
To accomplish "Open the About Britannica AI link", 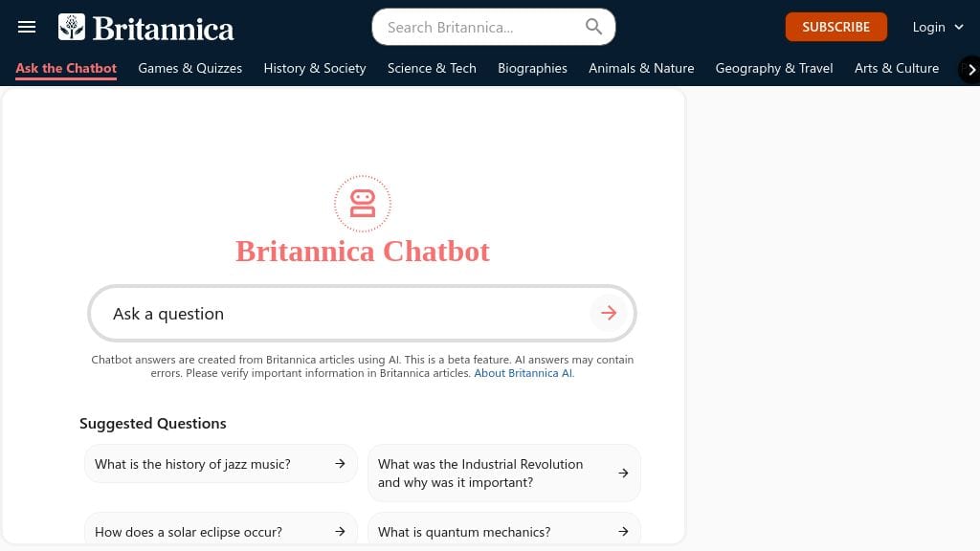I will click(523, 372).
